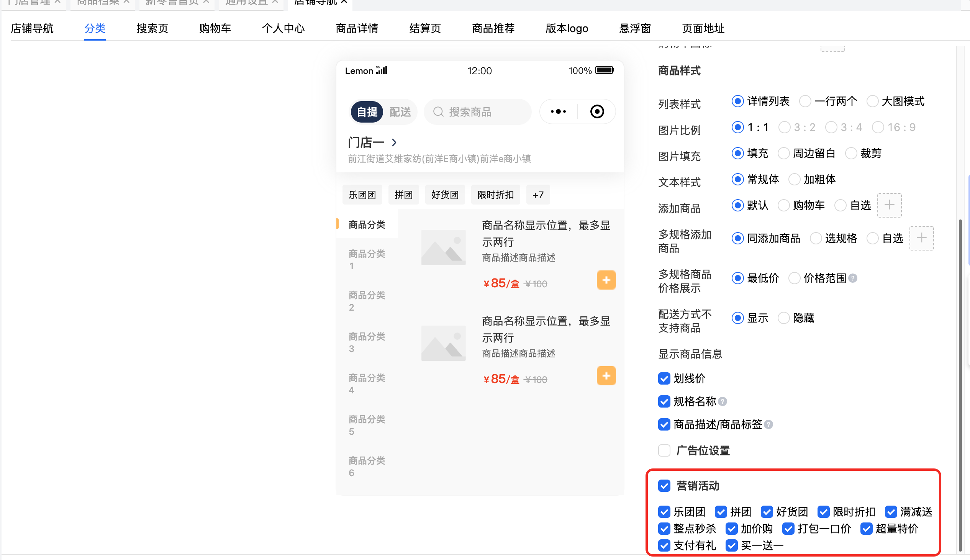Click the orange plus on second product
The width and height of the screenshot is (970, 560).
click(606, 376)
